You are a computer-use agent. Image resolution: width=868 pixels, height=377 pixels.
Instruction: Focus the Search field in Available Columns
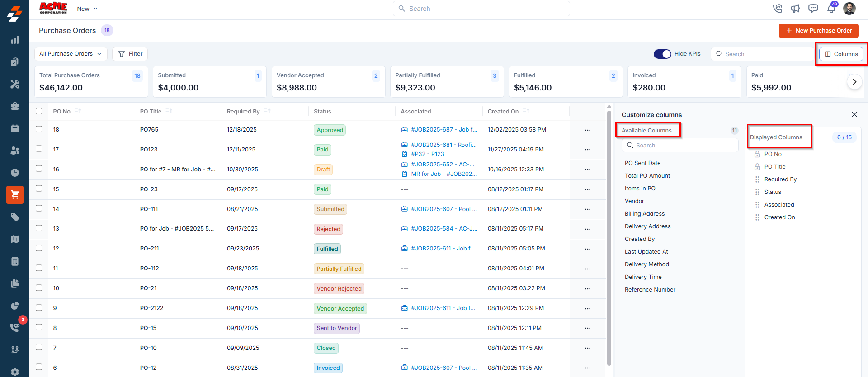point(680,145)
